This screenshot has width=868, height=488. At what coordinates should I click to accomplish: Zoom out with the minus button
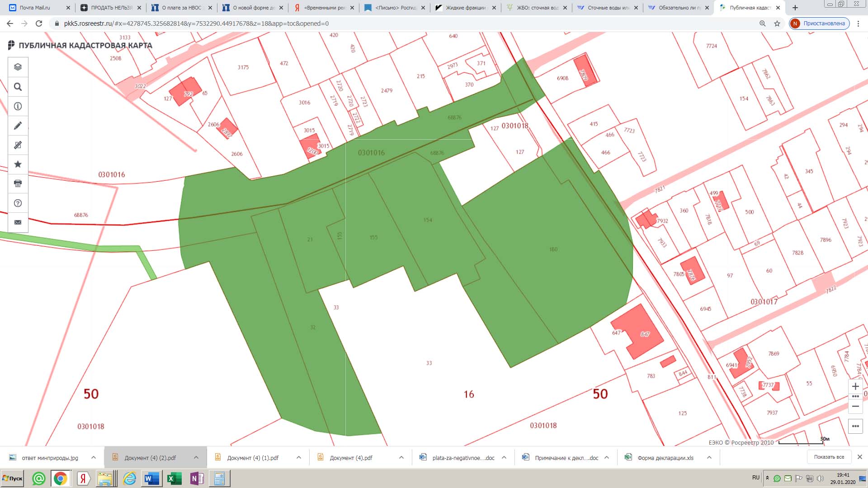[855, 406]
